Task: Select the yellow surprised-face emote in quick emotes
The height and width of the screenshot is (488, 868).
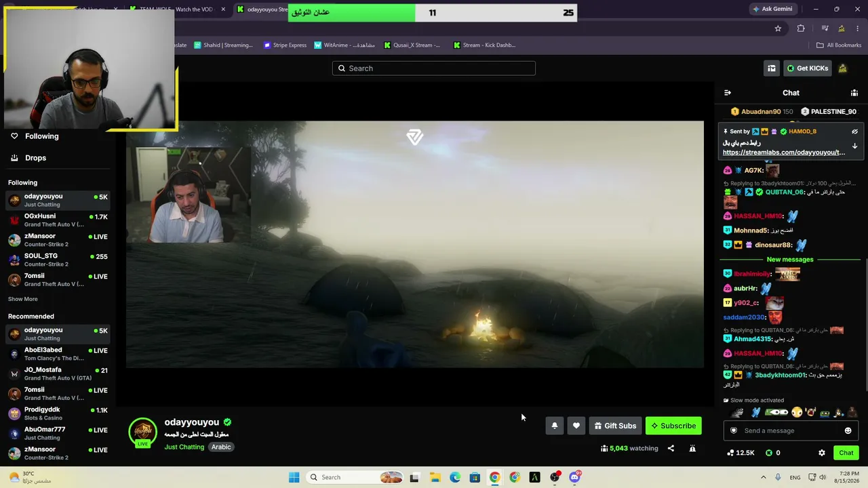Action: pos(797,413)
